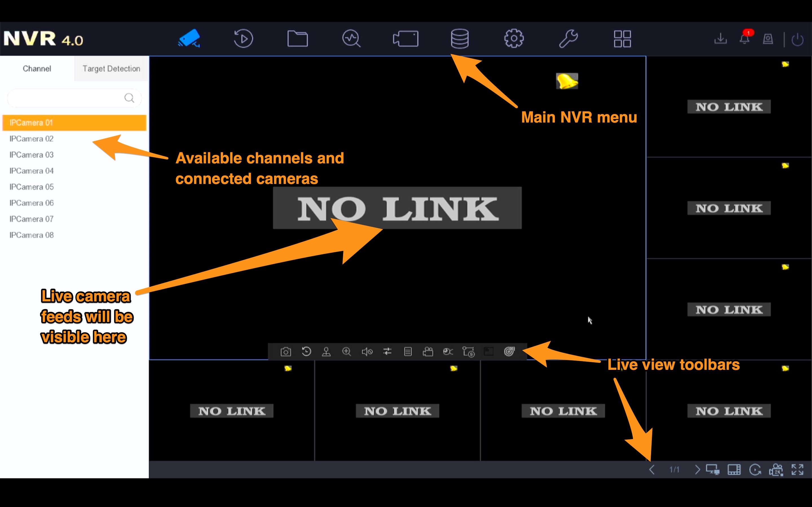Open PTZ control joystick icon
The height and width of the screenshot is (507, 812).
tap(326, 352)
